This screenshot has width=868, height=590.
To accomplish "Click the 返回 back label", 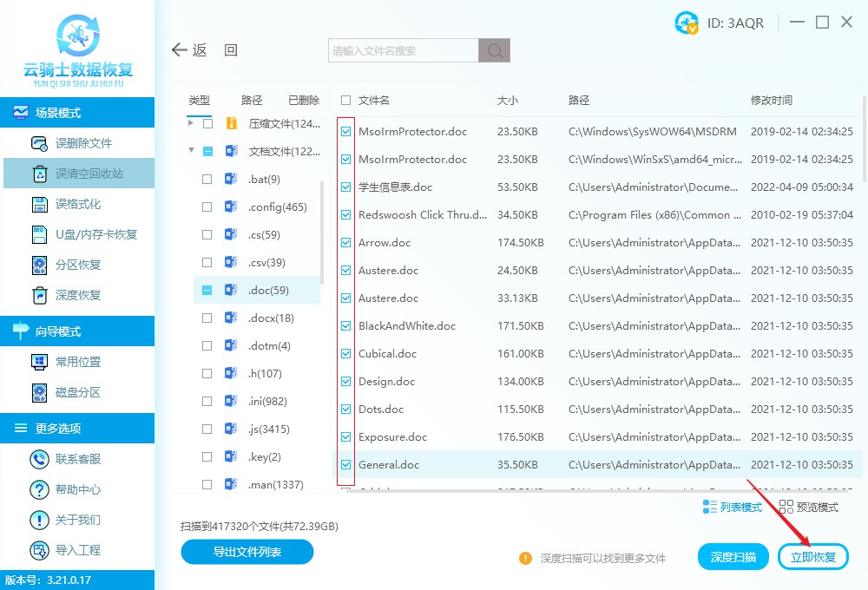I will [x=215, y=50].
